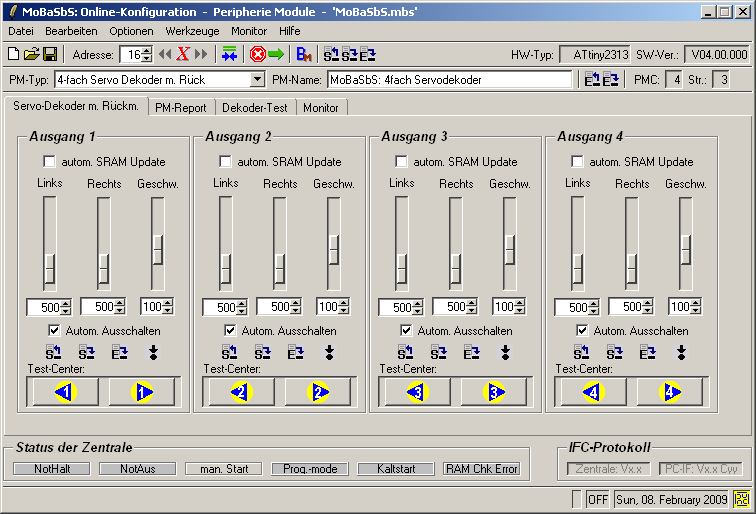Increase the Adresse value with up stepper
Viewport: 756px width, 514px height.
147,50
